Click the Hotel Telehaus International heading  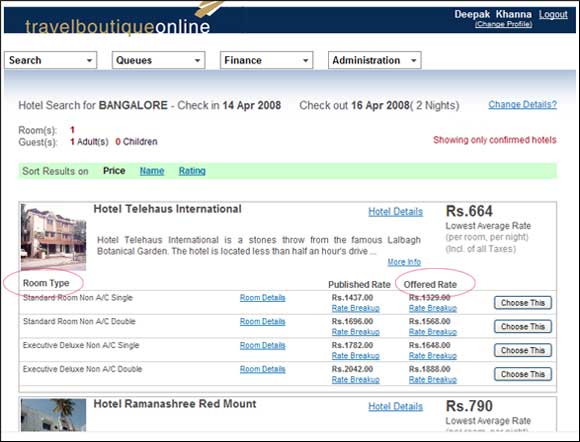click(x=168, y=209)
